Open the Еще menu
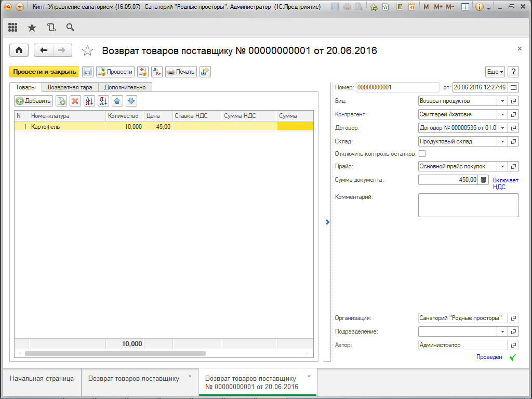Viewport: 532px width, 399px height. (495, 72)
